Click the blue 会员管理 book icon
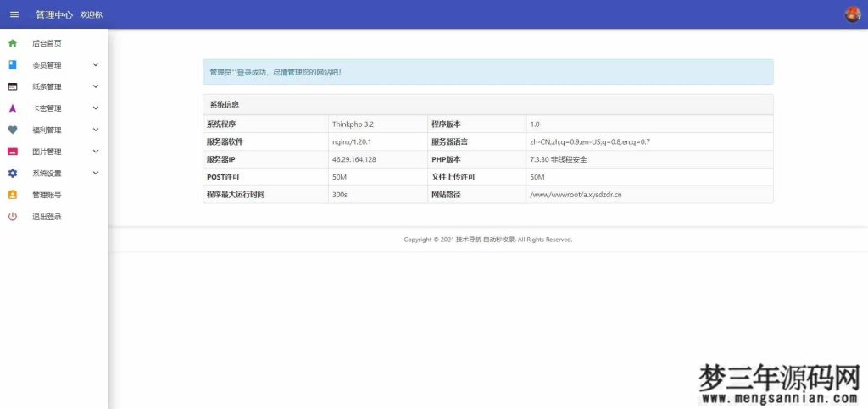Screen dimensions: 868x409 coord(13,64)
